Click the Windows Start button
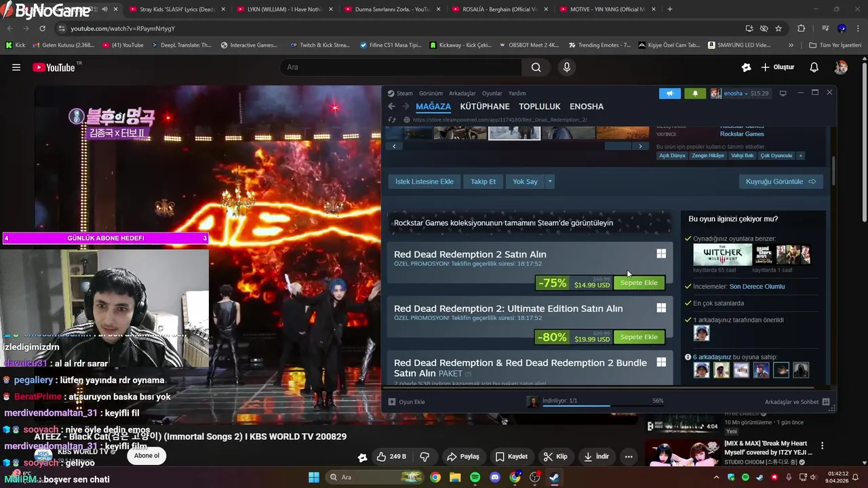The height and width of the screenshot is (488, 868). tap(314, 477)
